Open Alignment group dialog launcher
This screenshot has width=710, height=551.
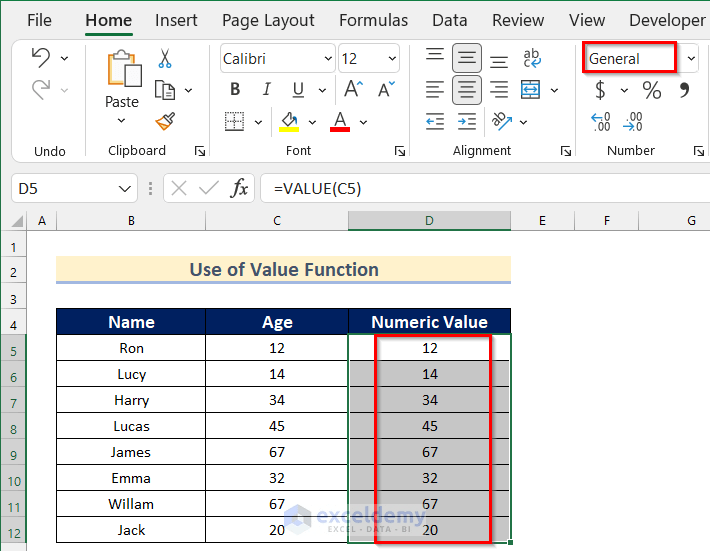tap(566, 151)
